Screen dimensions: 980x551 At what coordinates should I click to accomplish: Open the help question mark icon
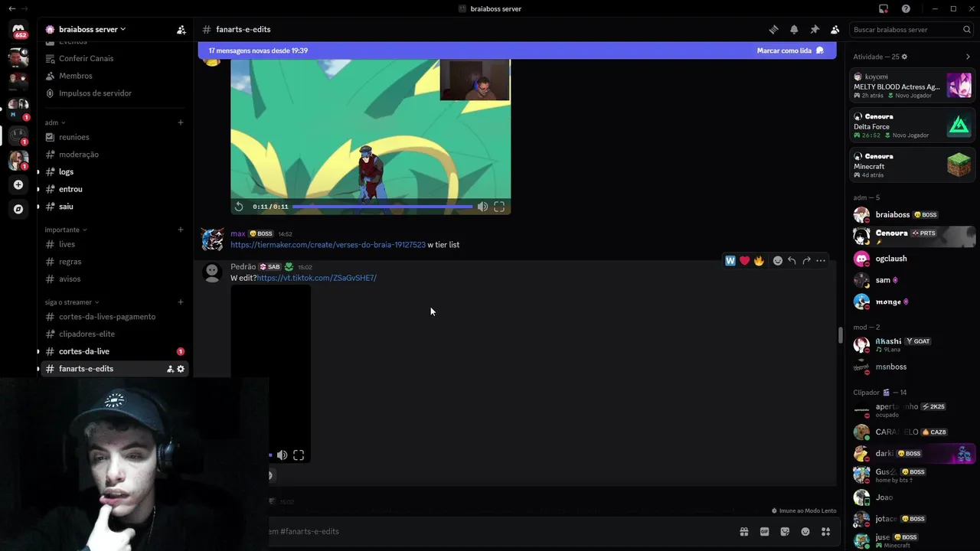click(906, 8)
